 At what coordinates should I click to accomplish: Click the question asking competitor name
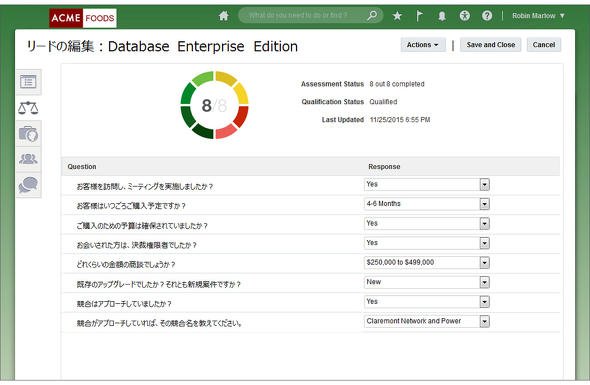[x=159, y=323]
